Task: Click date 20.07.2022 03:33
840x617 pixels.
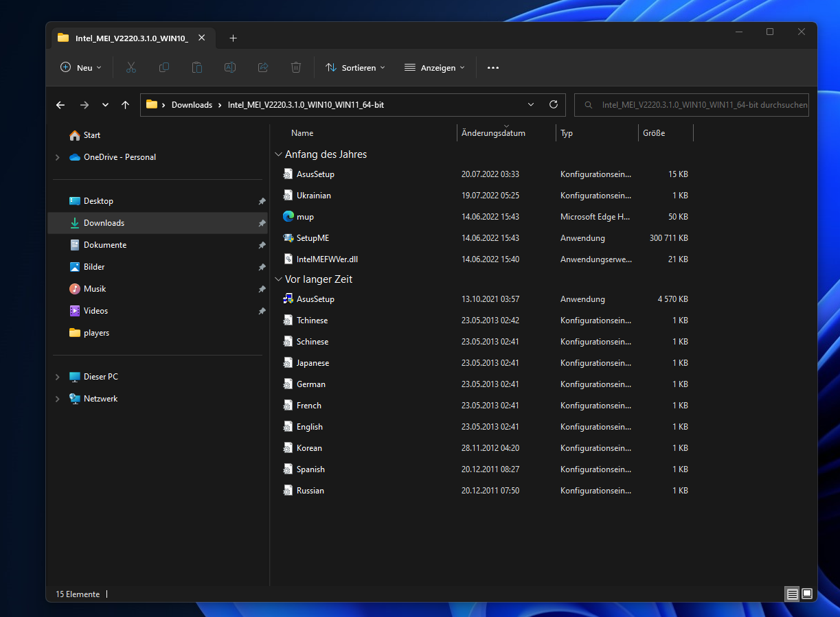Action: 490,174
